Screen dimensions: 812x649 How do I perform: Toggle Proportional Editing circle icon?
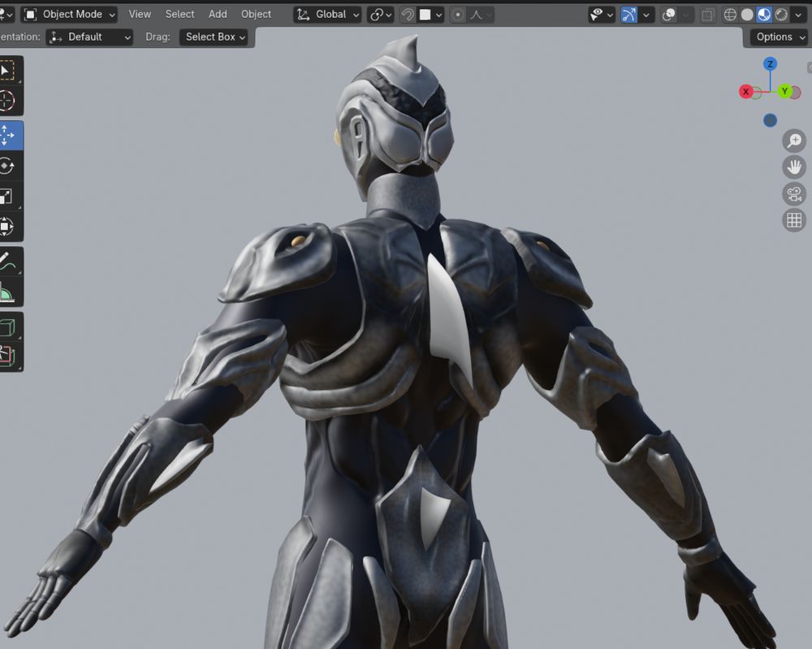click(458, 15)
